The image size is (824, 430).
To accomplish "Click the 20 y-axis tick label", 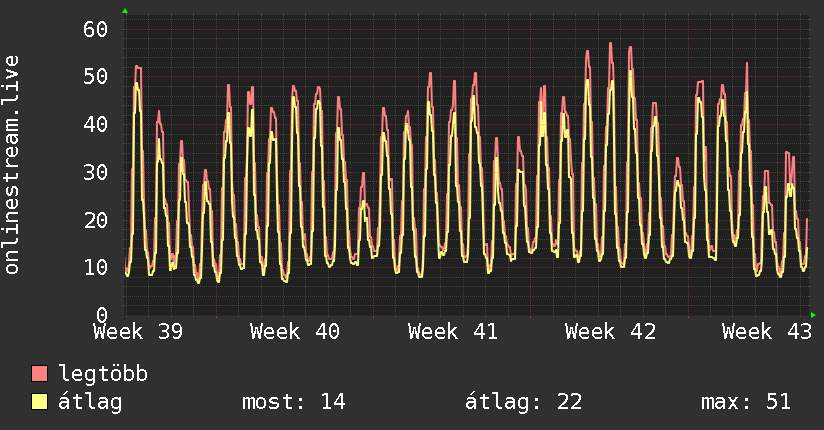I will click(96, 220).
